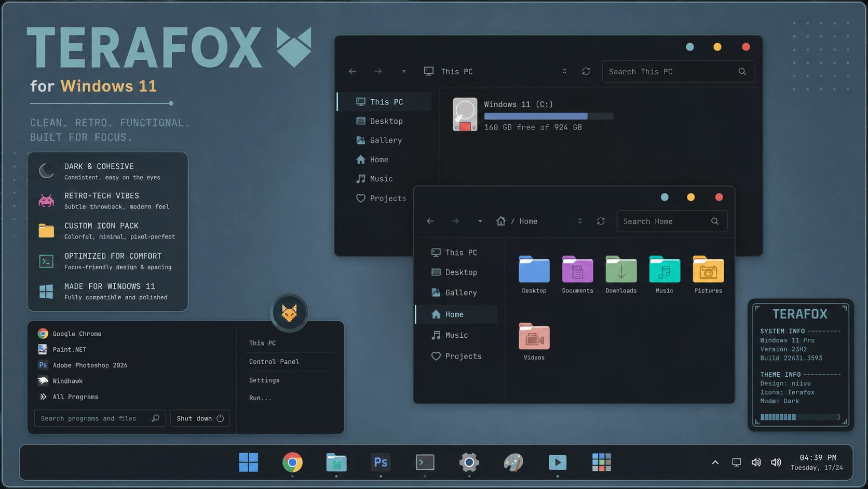The height and width of the screenshot is (489, 868).
Task: Launch Adobe Photoshop 2026 from start menu
Action: point(83,365)
